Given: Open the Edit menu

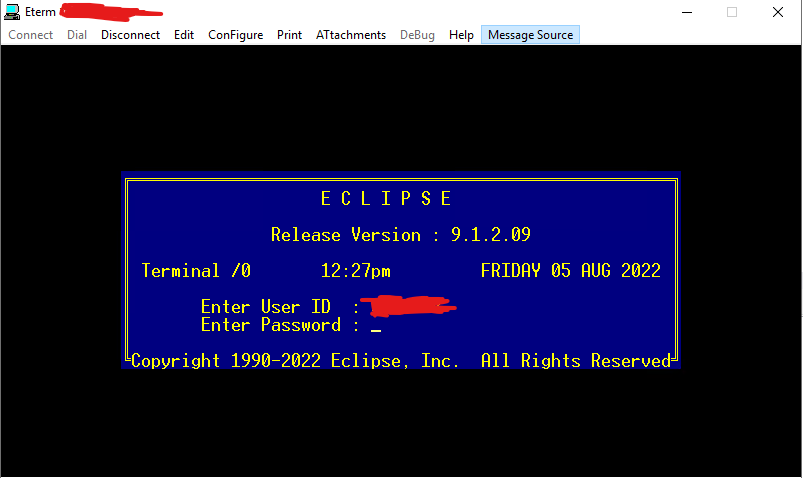Looking at the screenshot, I should (184, 35).
